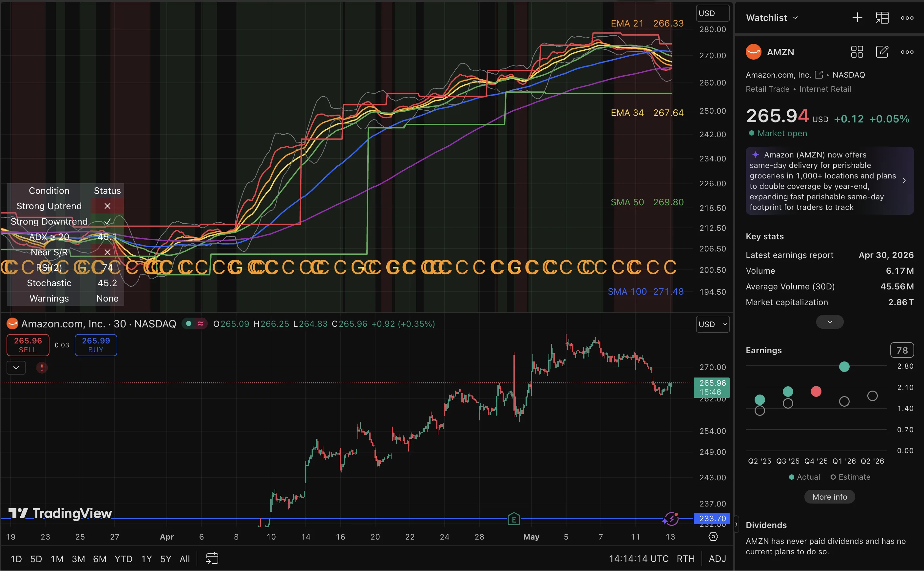Image resolution: width=924 pixels, height=571 pixels.
Task: Click the 78 earnings badge
Action: click(x=902, y=350)
